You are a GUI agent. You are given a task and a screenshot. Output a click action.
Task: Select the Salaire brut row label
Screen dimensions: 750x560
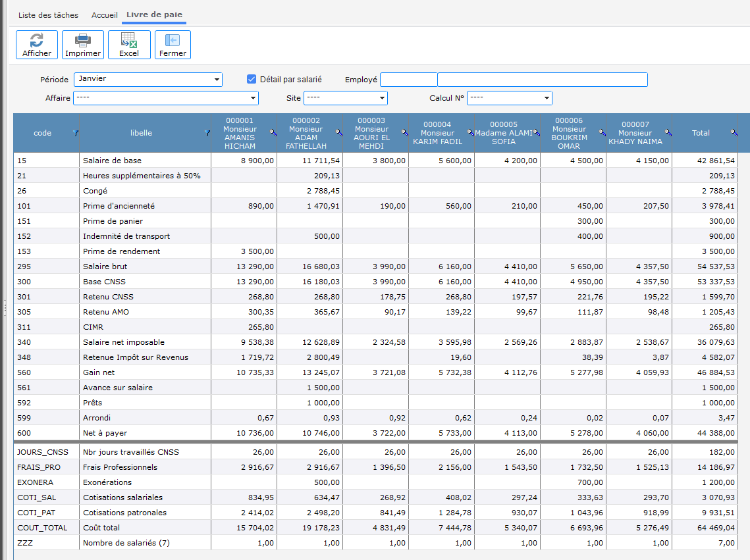click(x=105, y=267)
